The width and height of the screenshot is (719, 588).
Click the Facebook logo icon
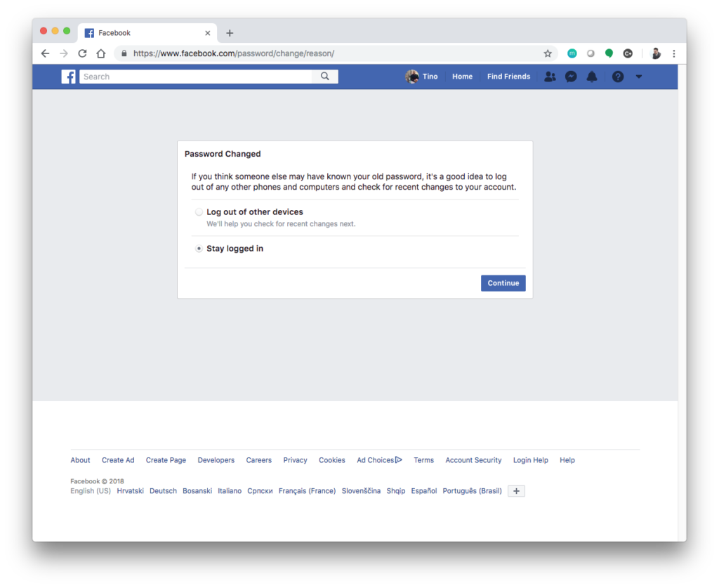pyautogui.click(x=68, y=77)
